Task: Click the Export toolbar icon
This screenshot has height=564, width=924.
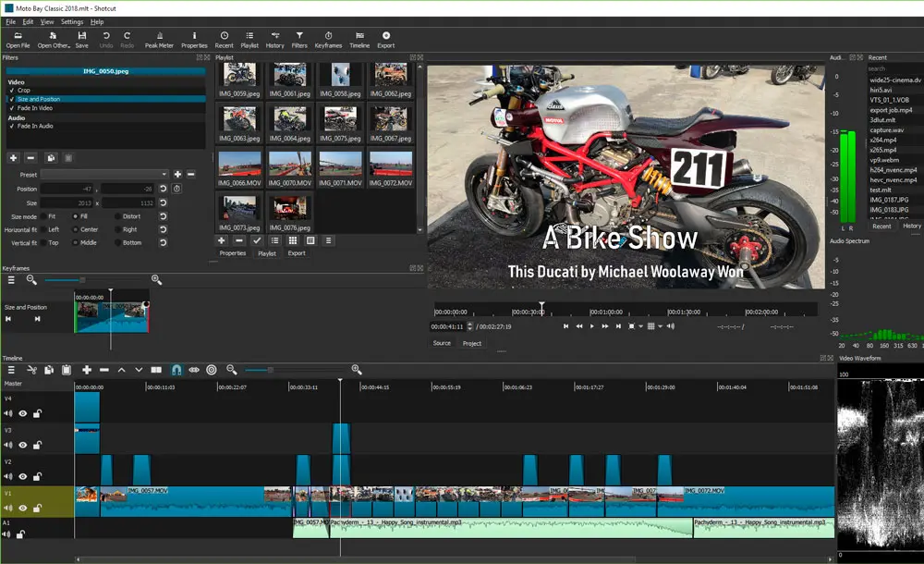Action: [385, 39]
